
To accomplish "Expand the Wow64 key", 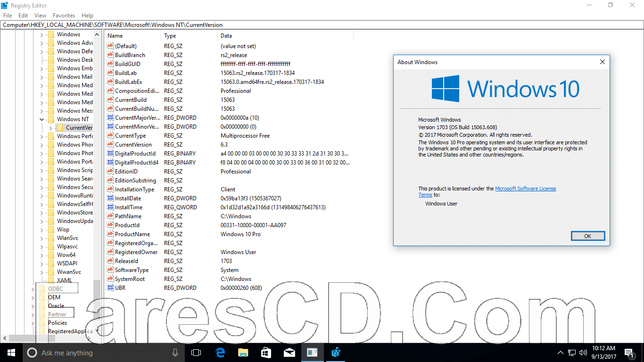I will [x=41, y=255].
